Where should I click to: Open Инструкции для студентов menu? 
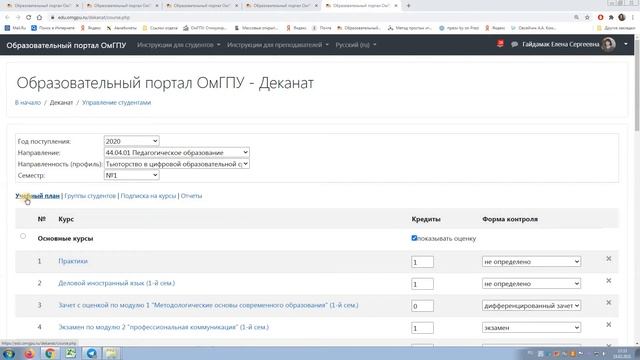(179, 45)
